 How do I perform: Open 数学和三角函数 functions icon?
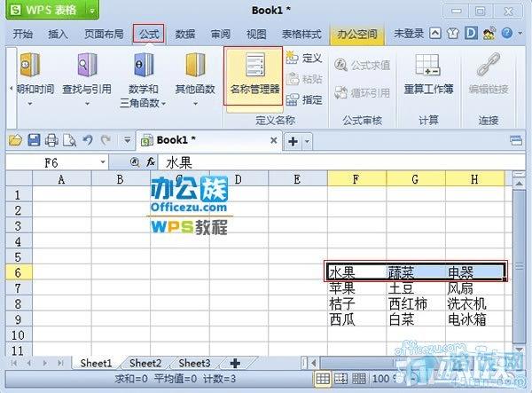144,65
